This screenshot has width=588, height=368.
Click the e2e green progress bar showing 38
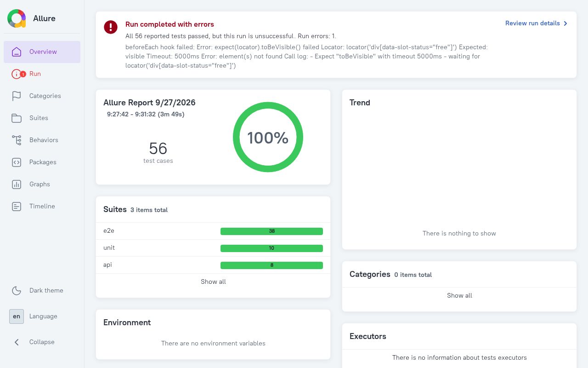[x=271, y=231]
